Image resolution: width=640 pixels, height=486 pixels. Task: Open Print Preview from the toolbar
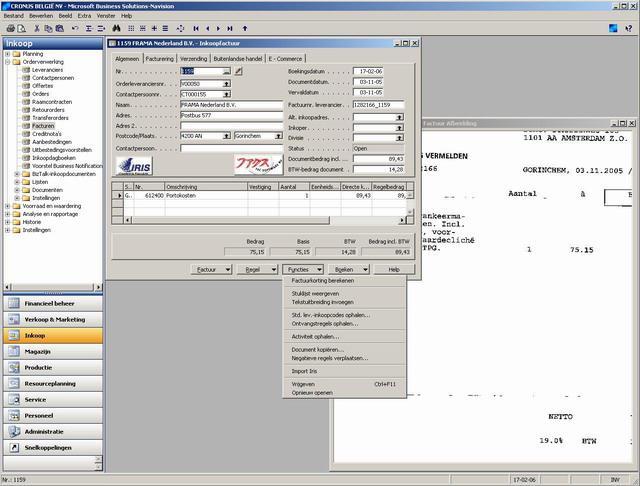21,28
